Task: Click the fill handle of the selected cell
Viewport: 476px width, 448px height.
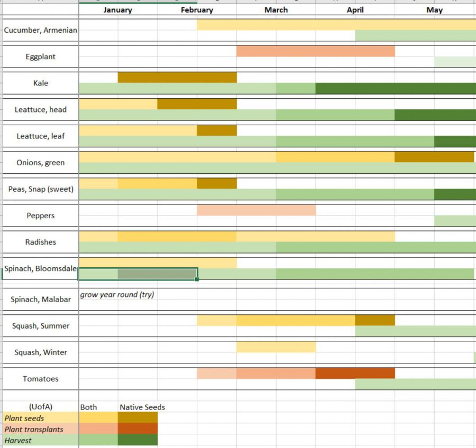Action: [x=197, y=279]
